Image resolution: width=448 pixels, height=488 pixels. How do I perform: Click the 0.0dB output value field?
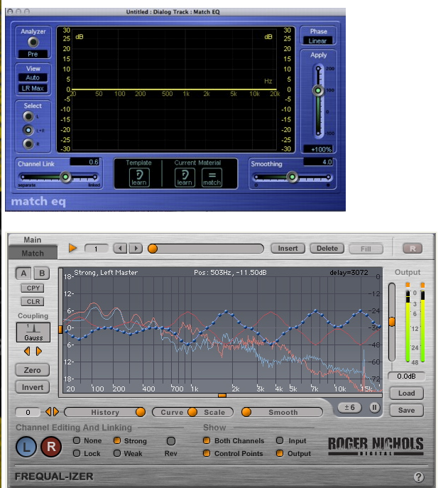(406, 376)
